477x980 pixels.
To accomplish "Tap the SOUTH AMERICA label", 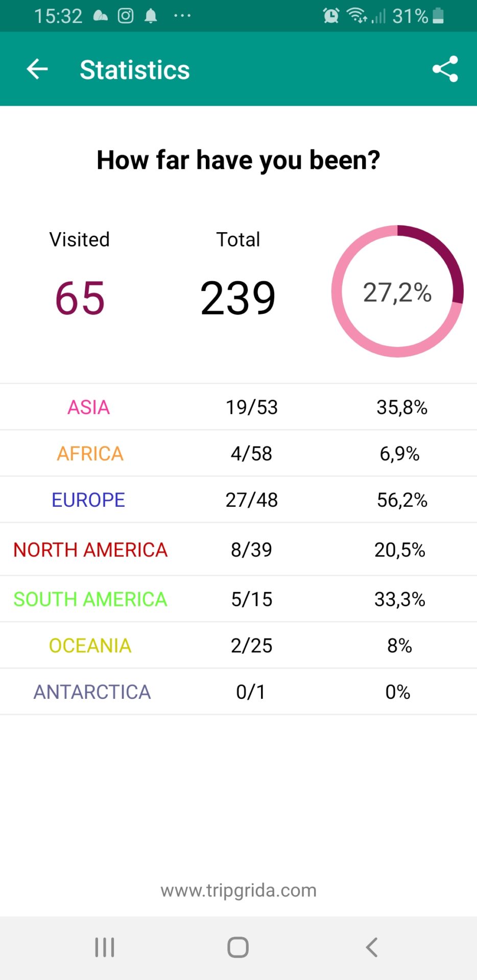I will point(90,599).
